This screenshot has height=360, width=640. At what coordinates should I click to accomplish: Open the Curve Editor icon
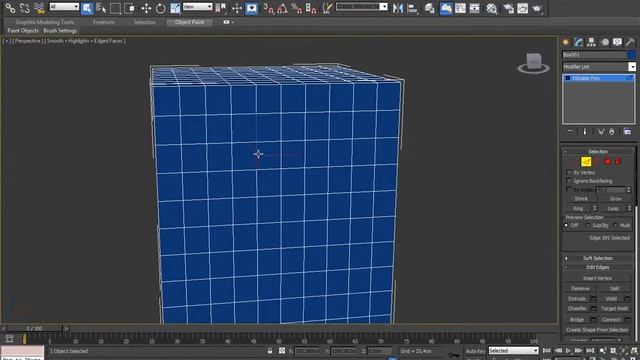click(x=460, y=8)
